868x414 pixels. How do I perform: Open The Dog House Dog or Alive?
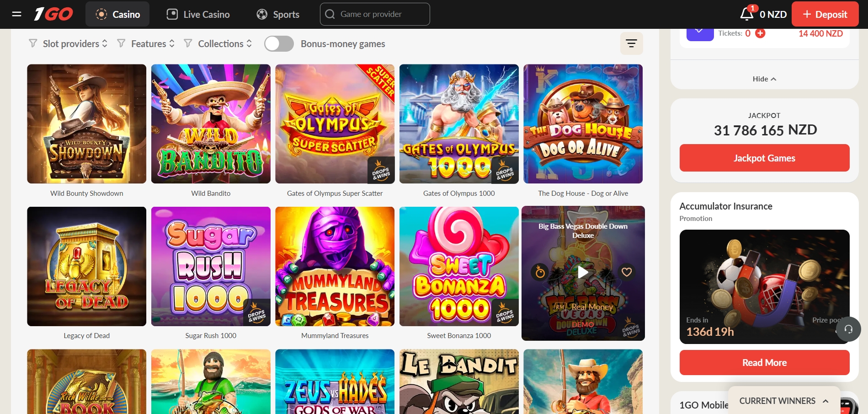[583, 124]
